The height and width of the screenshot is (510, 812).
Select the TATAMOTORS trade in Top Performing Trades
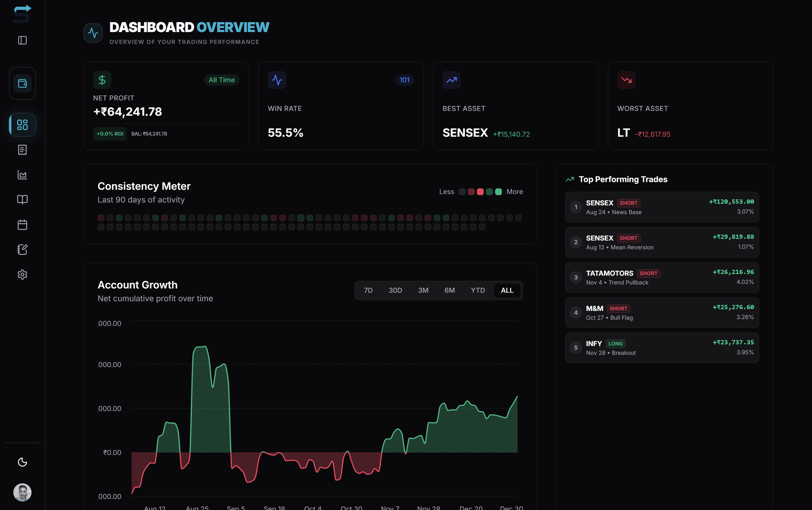coord(662,277)
